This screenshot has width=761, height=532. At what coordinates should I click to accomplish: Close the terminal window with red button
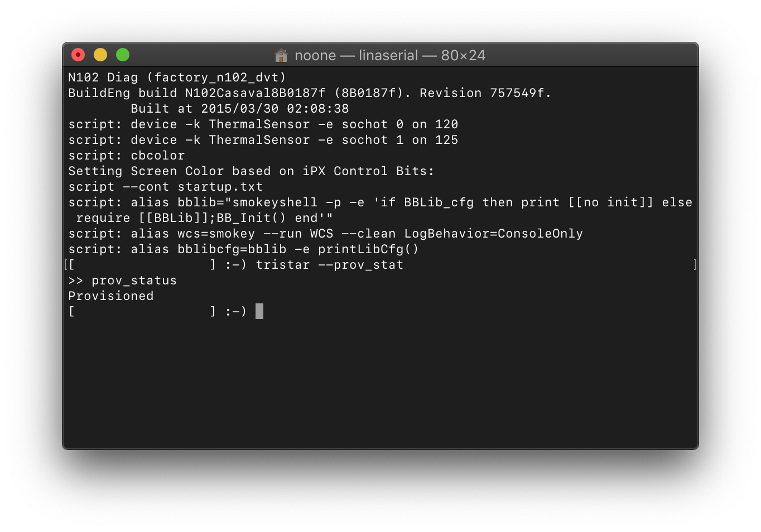click(78, 55)
